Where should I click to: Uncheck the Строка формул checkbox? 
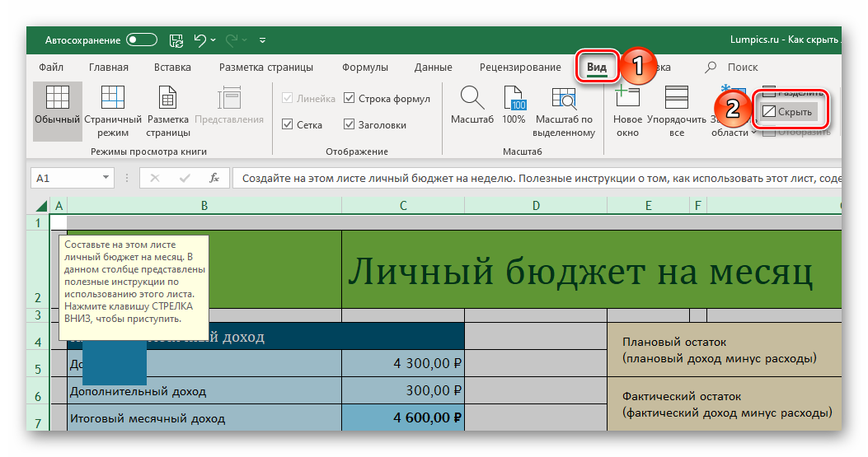click(350, 99)
